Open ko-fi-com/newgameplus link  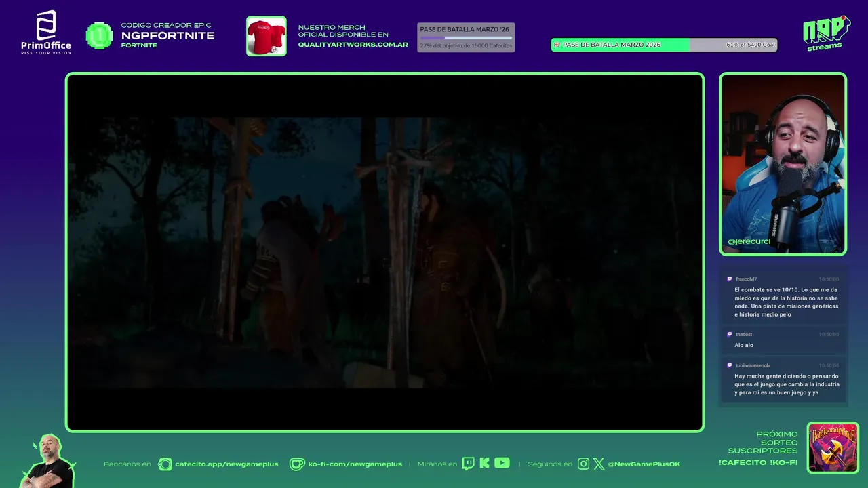point(355,464)
